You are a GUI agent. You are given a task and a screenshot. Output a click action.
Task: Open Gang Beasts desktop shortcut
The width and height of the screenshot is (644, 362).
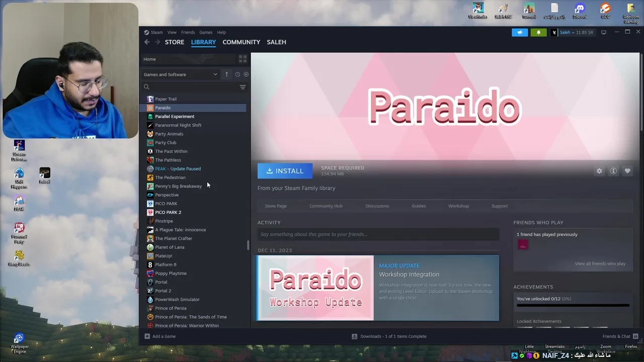pos(19,258)
